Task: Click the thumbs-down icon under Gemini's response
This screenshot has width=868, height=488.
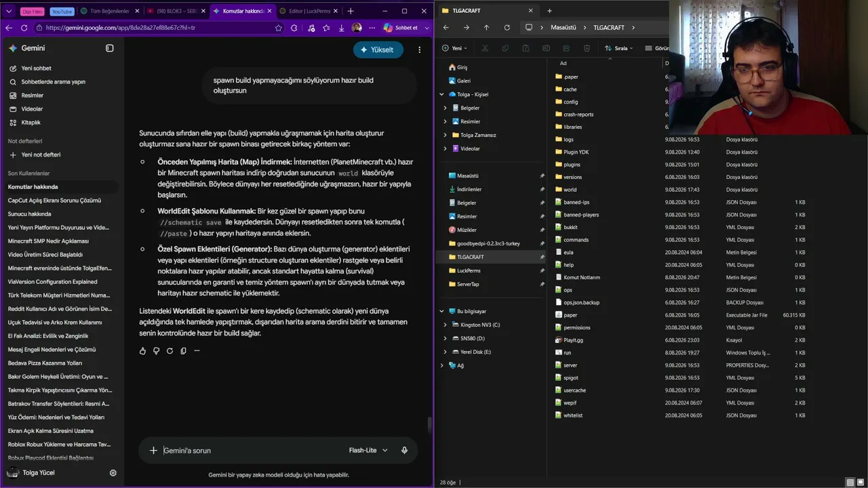Action: pos(156,351)
